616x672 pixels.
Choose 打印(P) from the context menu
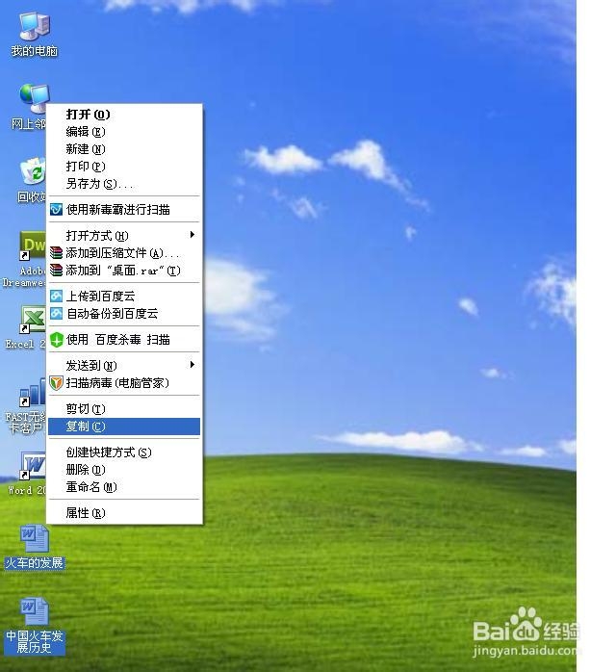pyautogui.click(x=124, y=167)
